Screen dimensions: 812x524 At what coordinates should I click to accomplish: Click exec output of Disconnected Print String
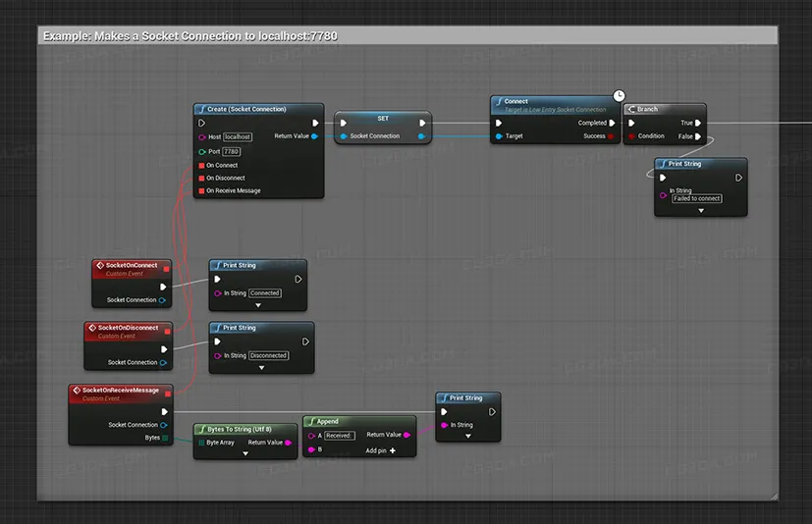click(305, 341)
